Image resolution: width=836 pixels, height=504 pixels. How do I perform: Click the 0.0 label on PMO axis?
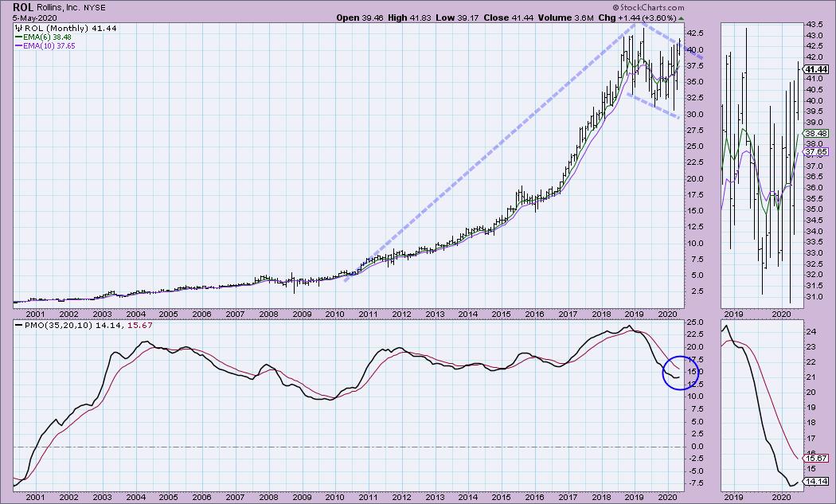697,447
